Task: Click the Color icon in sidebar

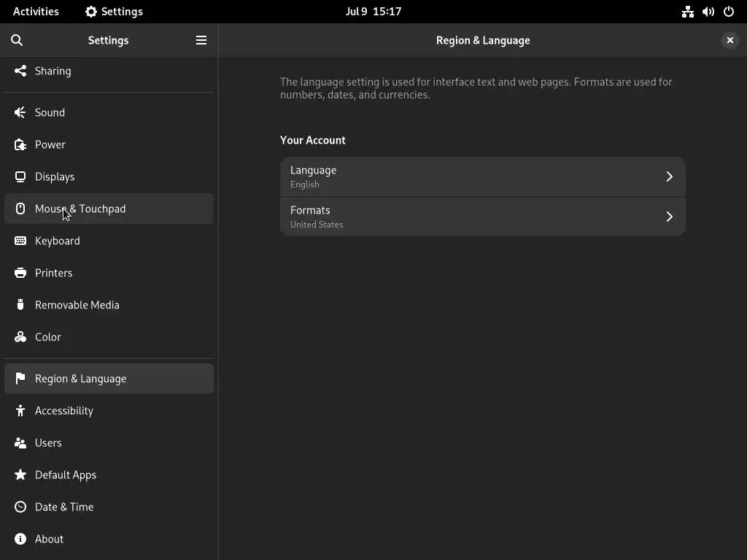Action: pyautogui.click(x=20, y=337)
